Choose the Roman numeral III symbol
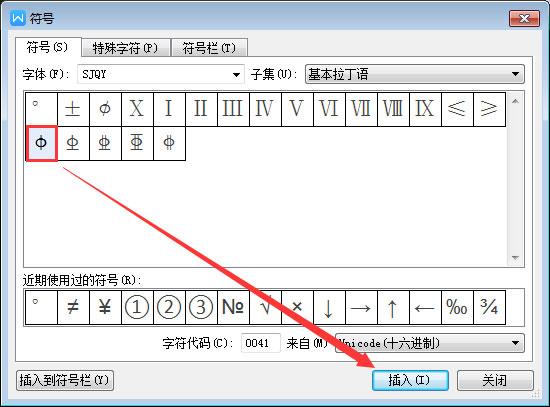 tap(233, 109)
